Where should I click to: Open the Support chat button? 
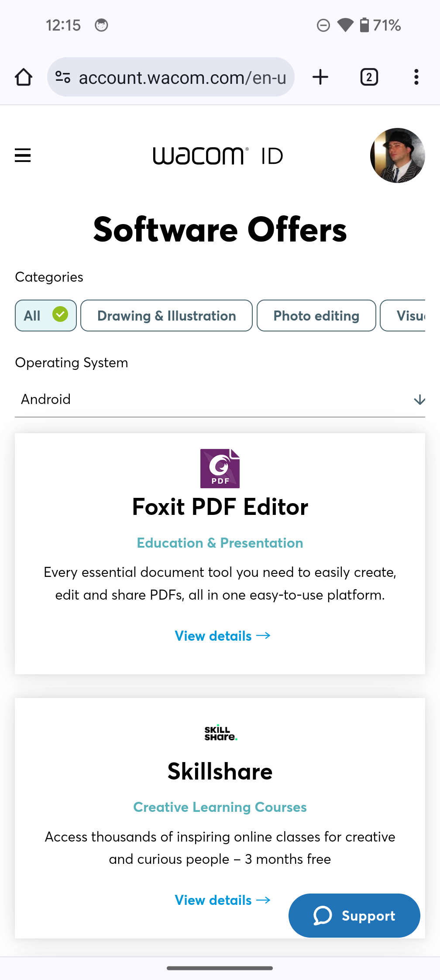coord(354,915)
